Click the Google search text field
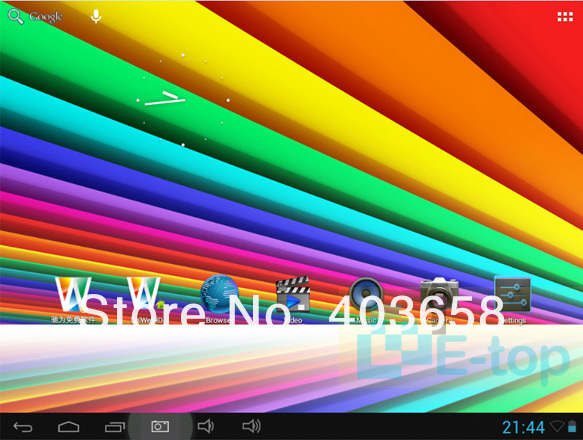This screenshot has height=440, width=583. [46, 17]
